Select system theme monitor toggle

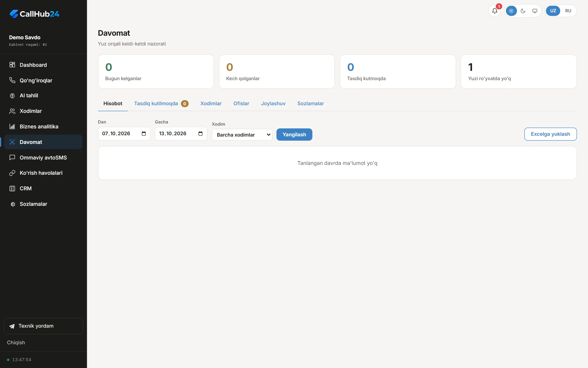535,11
